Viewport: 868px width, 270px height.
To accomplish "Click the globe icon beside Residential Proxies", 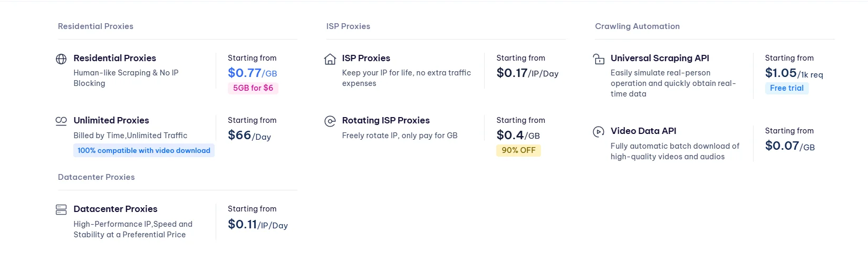I will (x=61, y=59).
